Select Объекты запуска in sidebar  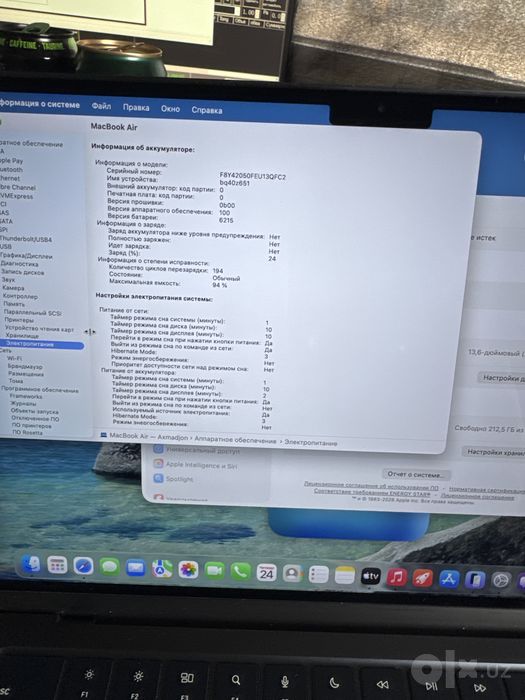coord(34,411)
